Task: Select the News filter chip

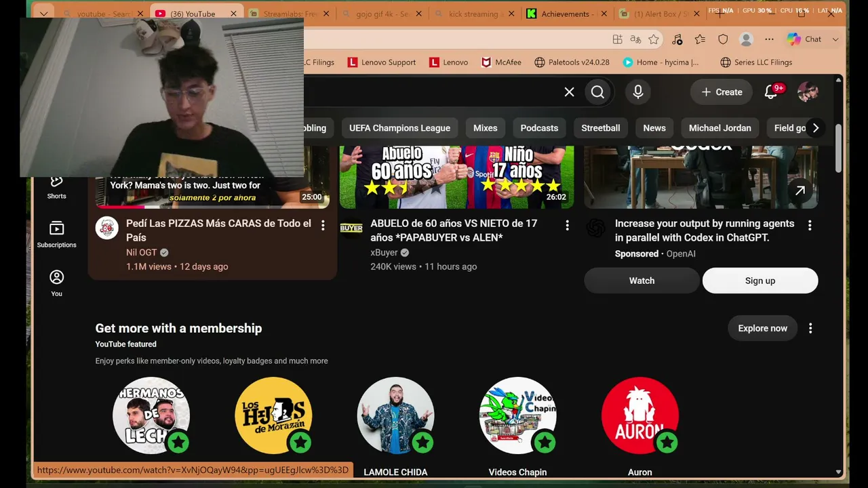Action: (x=654, y=128)
